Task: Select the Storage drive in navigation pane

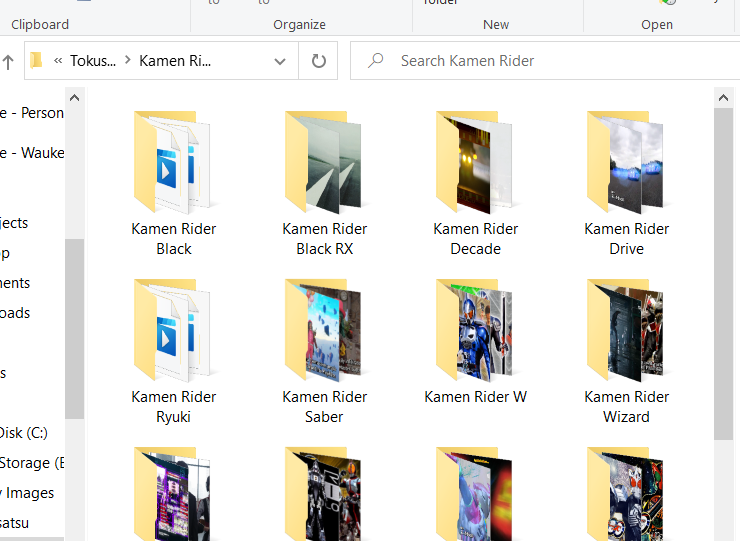Action: [x=32, y=463]
